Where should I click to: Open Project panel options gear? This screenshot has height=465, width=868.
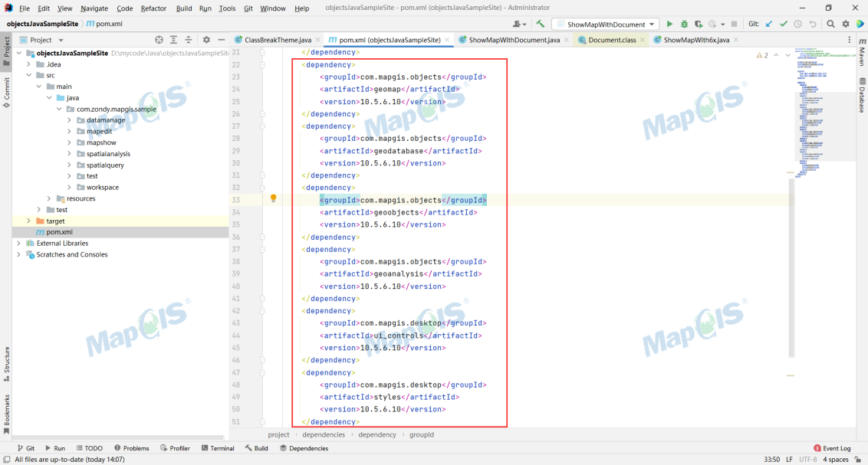[206, 40]
